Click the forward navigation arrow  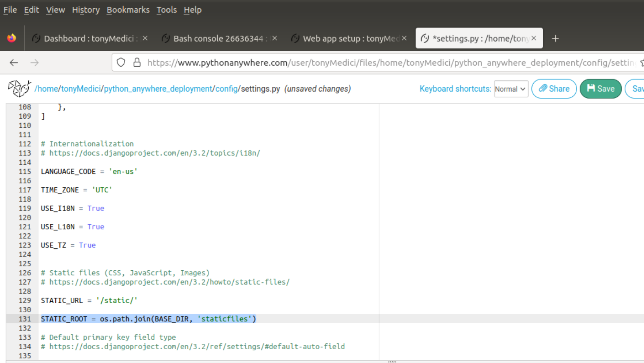tap(35, 62)
